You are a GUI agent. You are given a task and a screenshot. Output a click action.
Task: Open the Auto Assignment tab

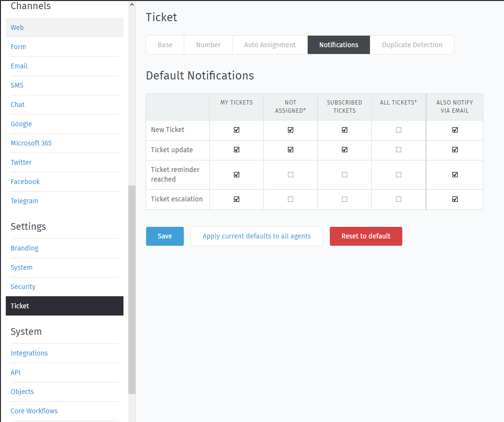pos(270,44)
